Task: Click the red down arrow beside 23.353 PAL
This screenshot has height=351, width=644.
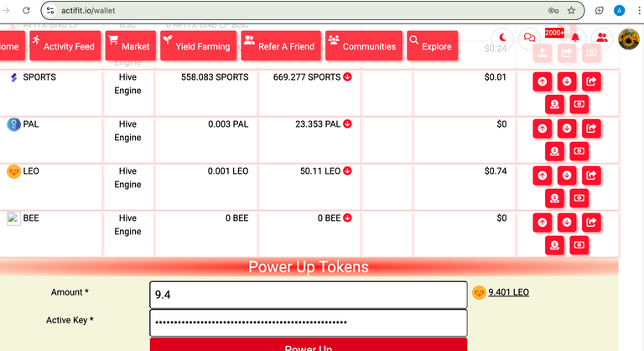Action: 347,124
